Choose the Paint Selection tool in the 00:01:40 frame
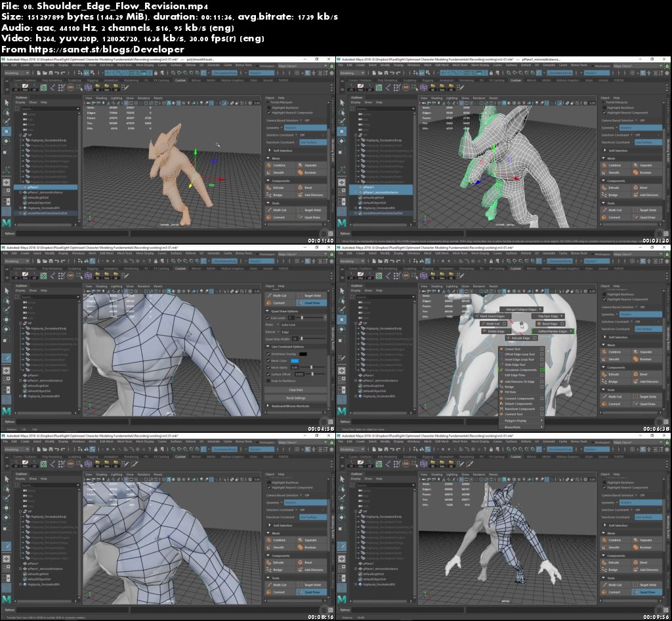Viewport: 672px width, 621px height. pyautogui.click(x=7, y=121)
